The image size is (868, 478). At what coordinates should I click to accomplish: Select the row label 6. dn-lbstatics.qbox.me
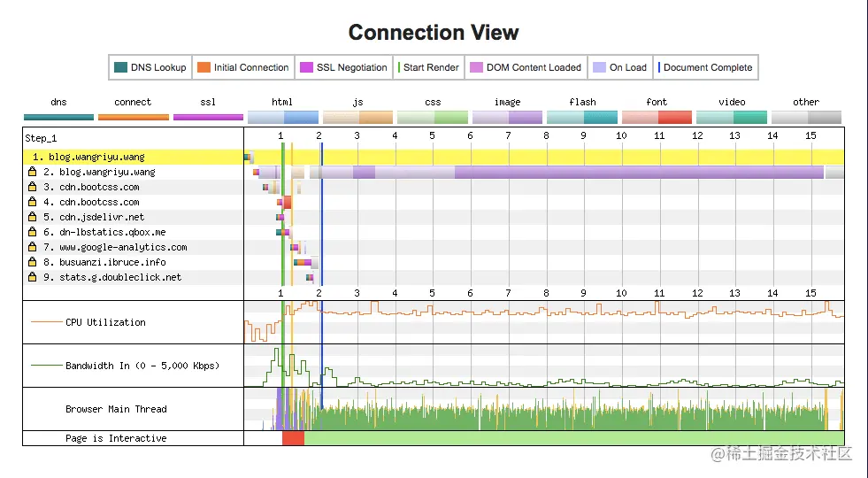(104, 232)
